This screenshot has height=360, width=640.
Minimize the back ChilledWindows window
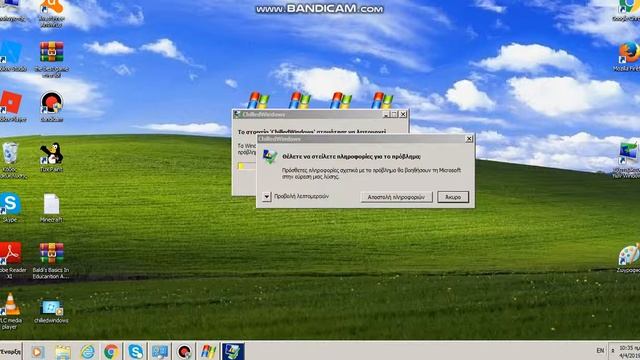pos(386,114)
